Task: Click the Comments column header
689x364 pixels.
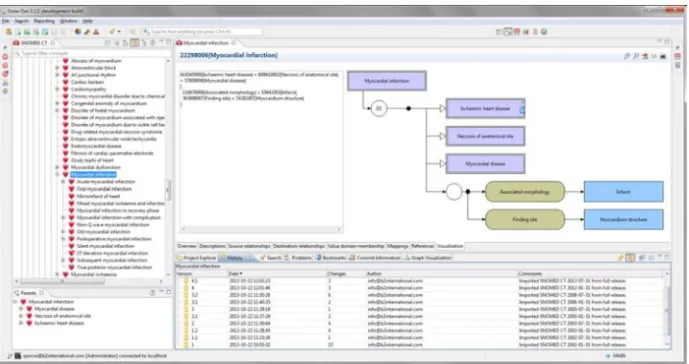Action: [591, 274]
